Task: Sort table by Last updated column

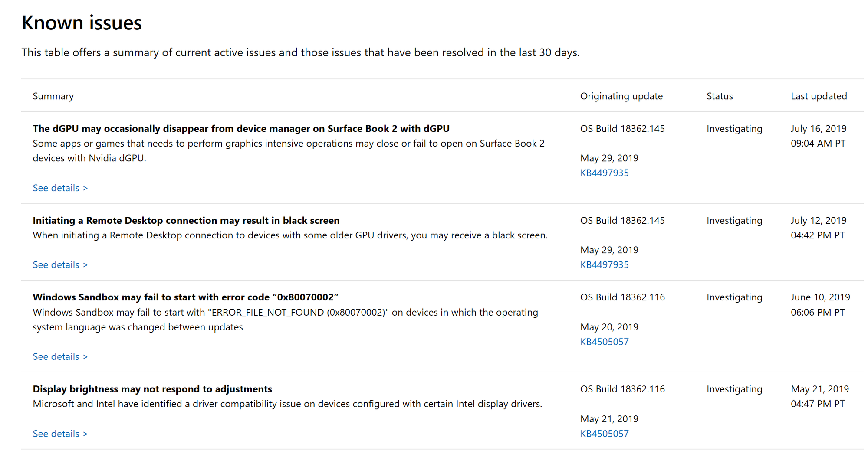Action: 819,96
